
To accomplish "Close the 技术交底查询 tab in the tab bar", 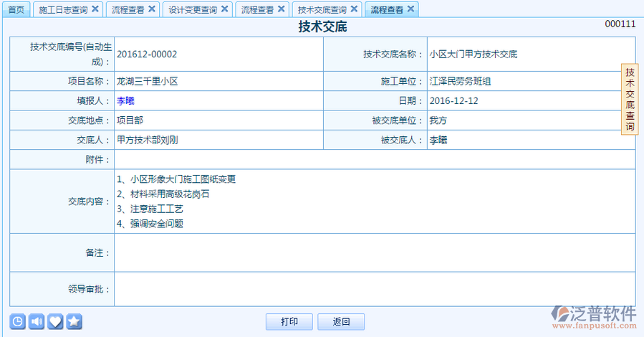I will coord(354,9).
